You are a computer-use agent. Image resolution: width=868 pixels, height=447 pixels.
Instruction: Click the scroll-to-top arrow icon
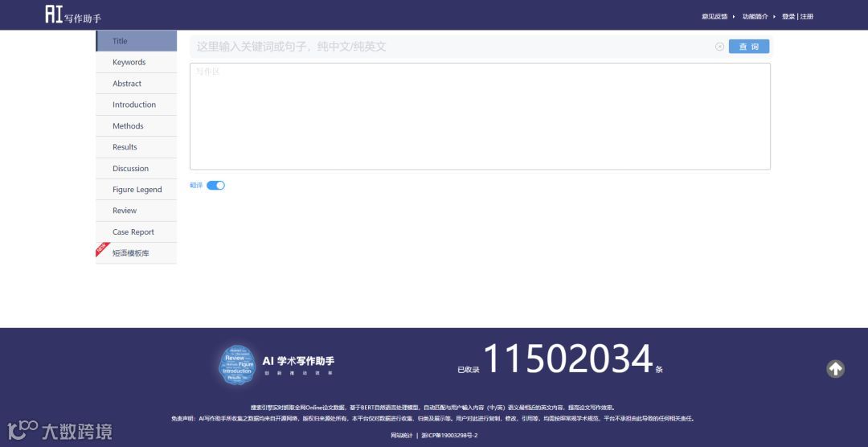click(x=835, y=369)
